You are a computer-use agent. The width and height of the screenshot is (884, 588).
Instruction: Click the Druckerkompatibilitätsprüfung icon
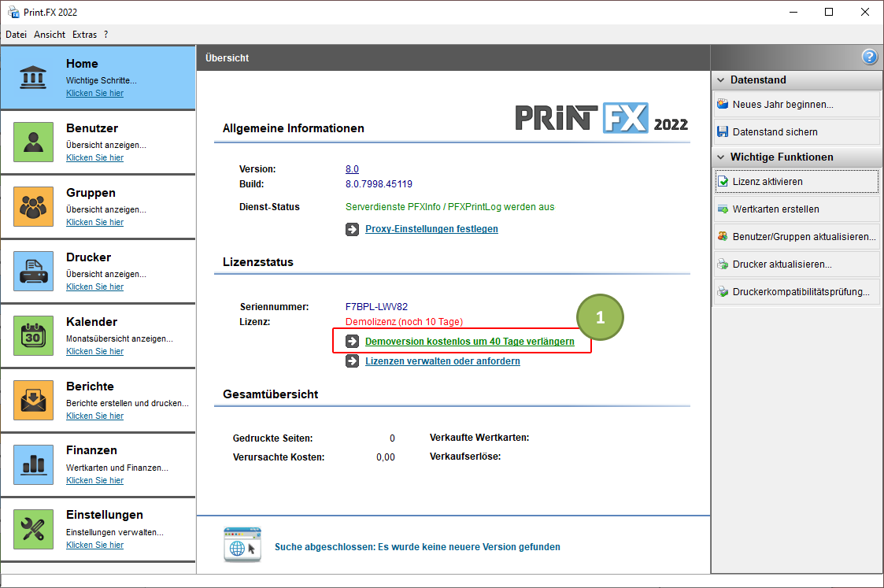pyautogui.click(x=723, y=292)
